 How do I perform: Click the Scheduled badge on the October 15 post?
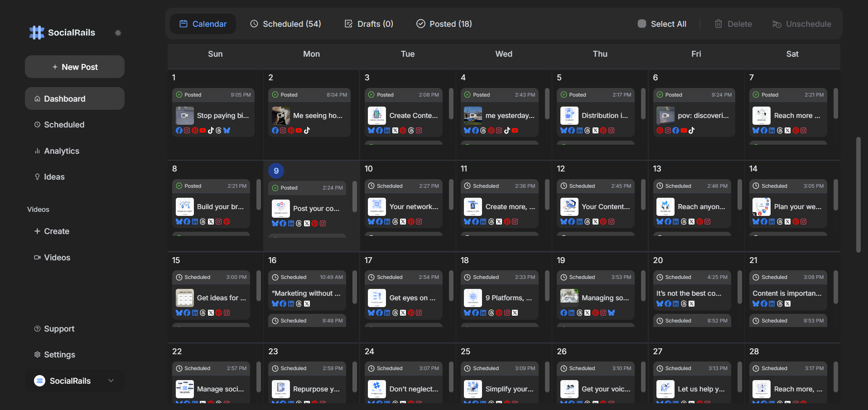point(193,277)
